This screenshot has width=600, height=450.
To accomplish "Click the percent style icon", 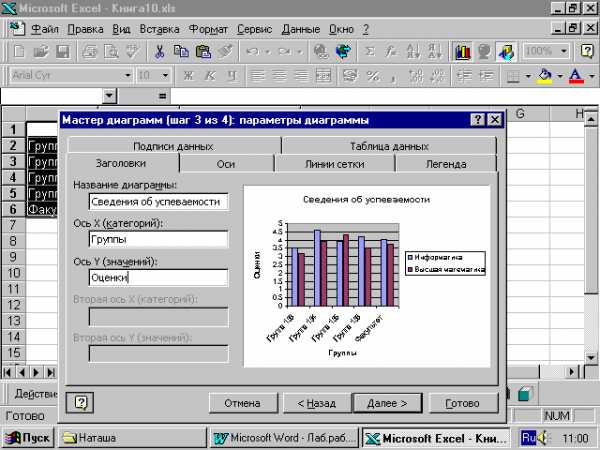I will pos(372,76).
